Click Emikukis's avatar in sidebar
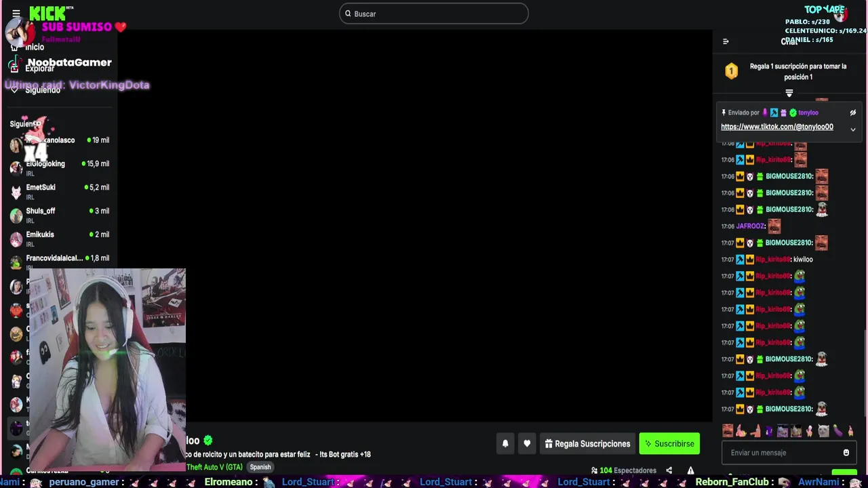868x488 pixels. pyautogui.click(x=16, y=239)
